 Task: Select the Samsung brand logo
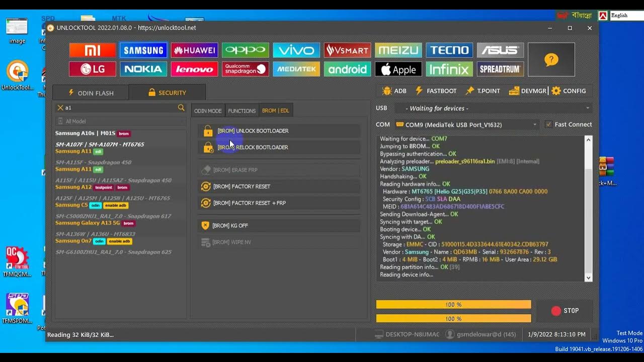(x=143, y=50)
